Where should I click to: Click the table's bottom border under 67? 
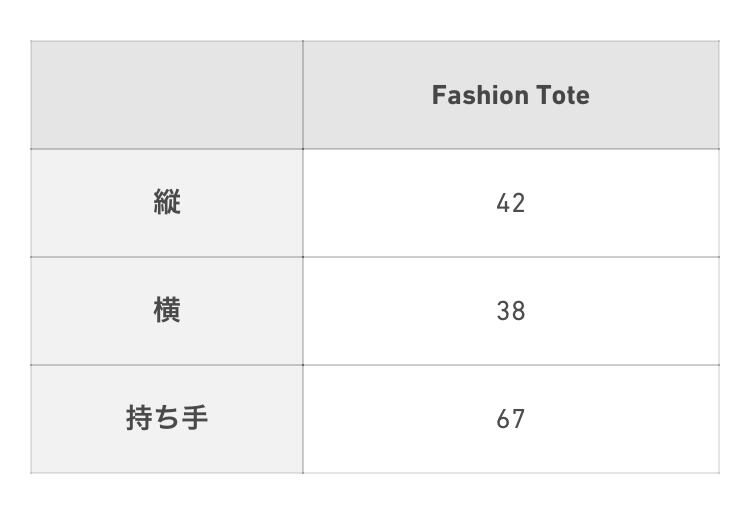click(x=510, y=472)
